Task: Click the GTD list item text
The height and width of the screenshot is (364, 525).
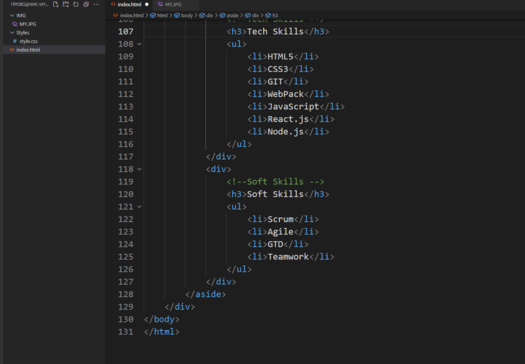Action: coord(275,244)
